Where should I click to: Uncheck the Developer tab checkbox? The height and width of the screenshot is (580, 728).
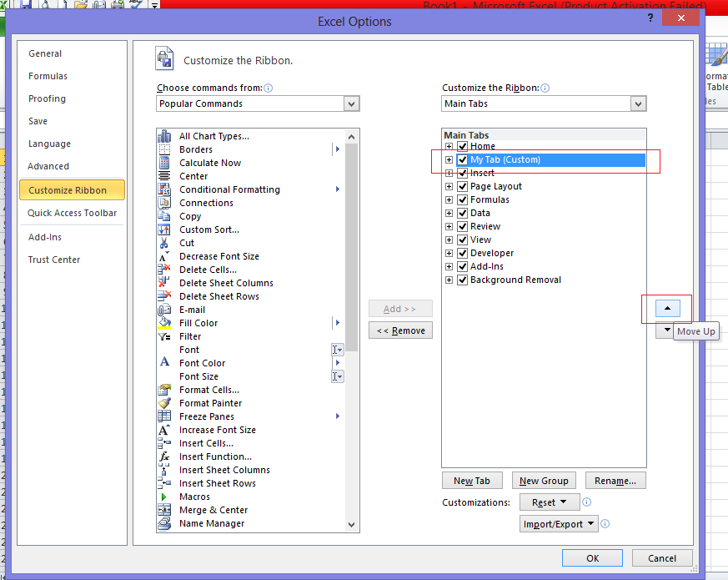462,253
